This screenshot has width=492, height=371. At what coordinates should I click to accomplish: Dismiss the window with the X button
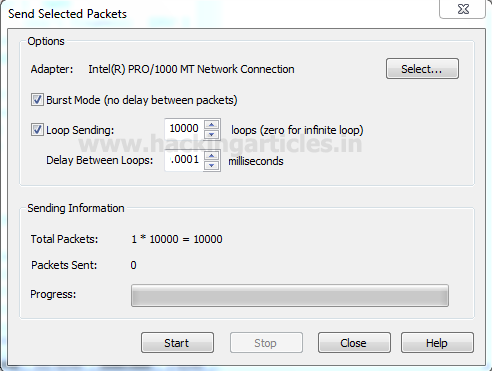pyautogui.click(x=463, y=9)
